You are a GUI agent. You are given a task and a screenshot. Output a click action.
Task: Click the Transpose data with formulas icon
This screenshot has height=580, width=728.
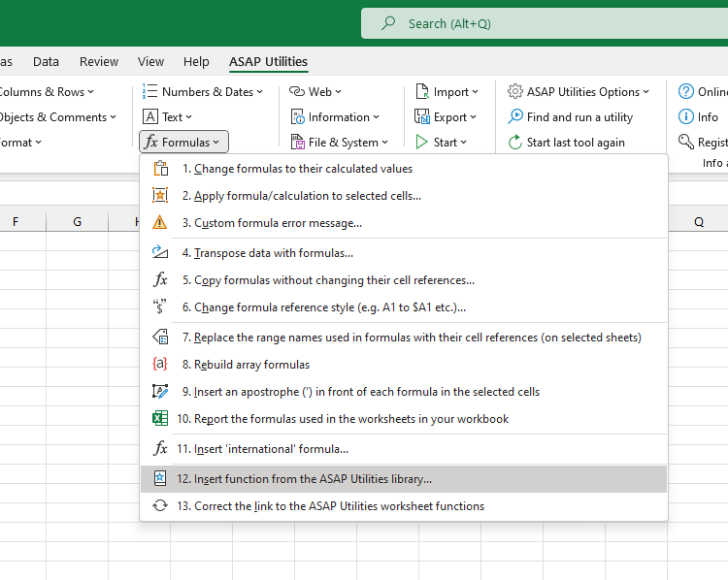[160, 253]
